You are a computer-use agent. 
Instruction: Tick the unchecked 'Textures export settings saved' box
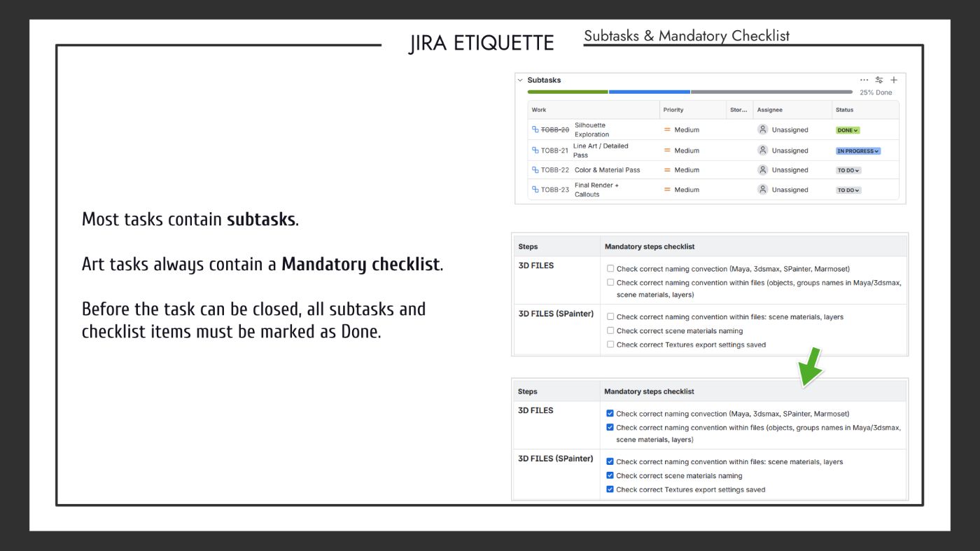pyautogui.click(x=610, y=344)
